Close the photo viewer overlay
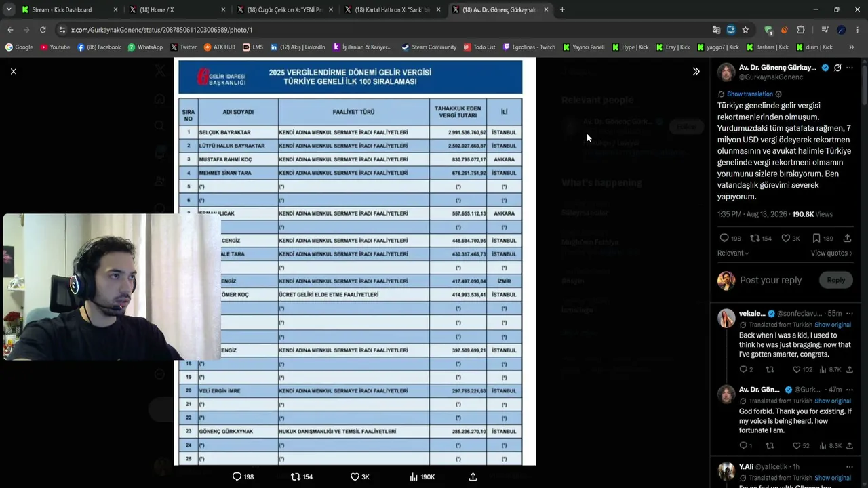 13,71
